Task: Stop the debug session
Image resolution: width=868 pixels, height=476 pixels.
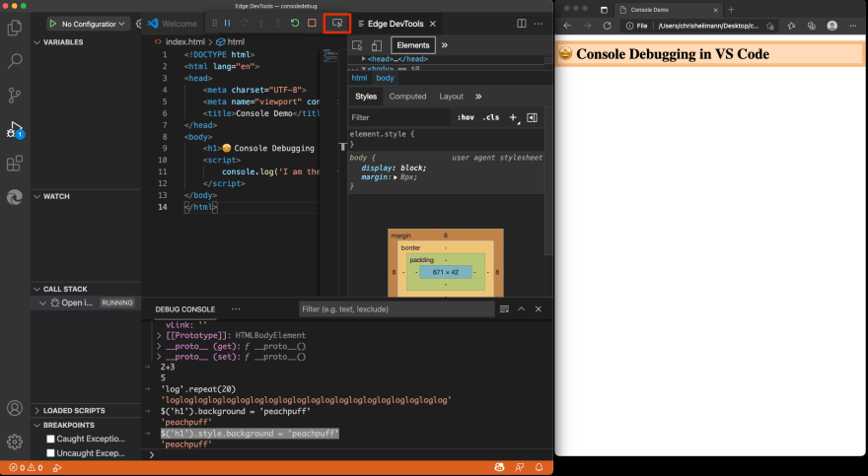Action: pyautogui.click(x=313, y=24)
